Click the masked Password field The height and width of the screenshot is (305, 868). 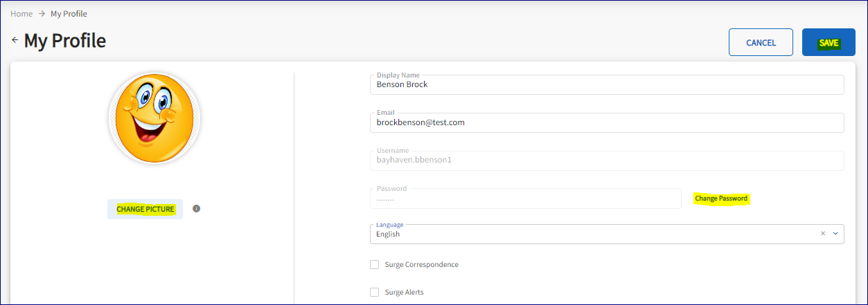point(525,198)
